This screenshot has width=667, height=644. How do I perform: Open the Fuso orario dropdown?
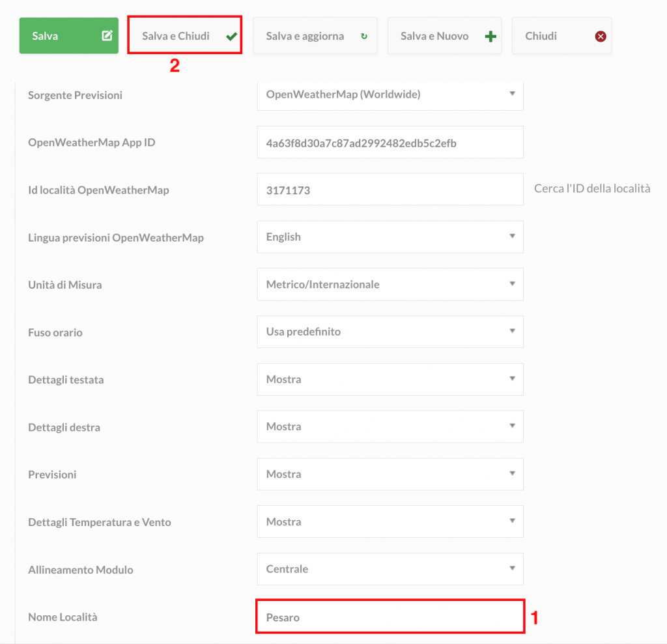(390, 332)
